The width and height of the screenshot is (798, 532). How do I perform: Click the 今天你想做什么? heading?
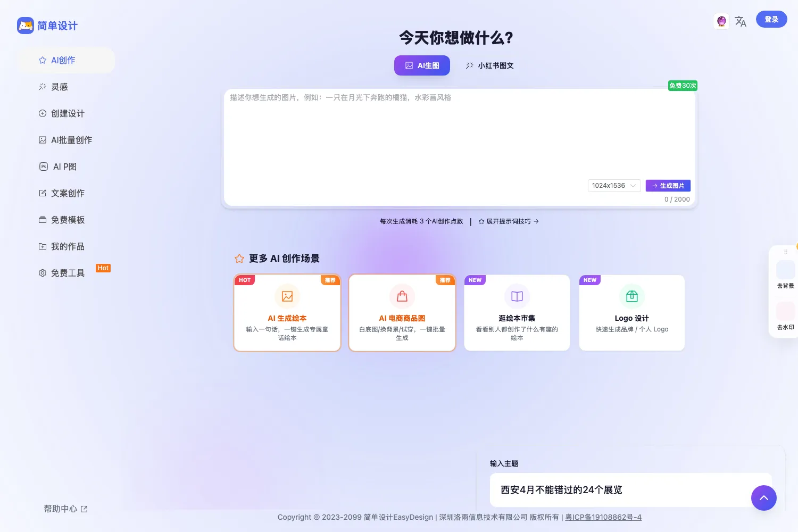[456, 38]
